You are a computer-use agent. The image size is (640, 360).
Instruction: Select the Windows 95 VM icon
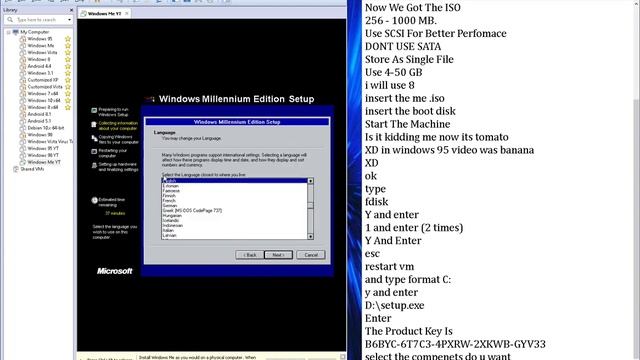click(x=23, y=39)
